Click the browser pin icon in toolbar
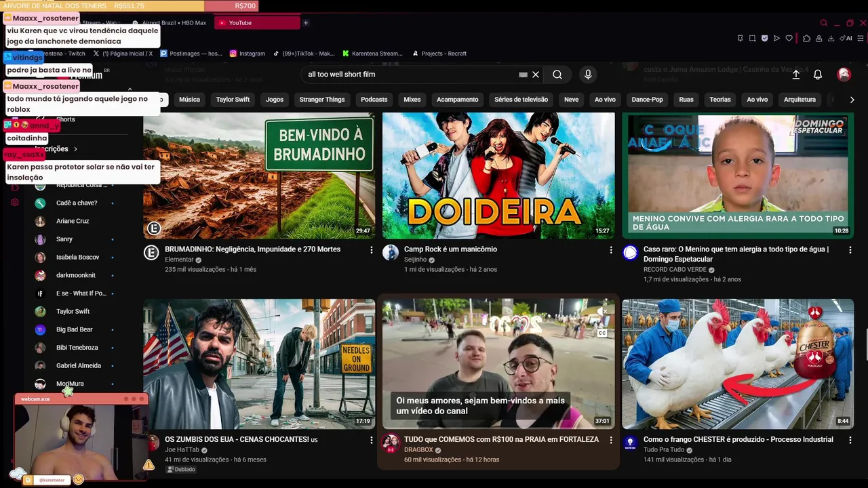Image resolution: width=868 pixels, height=488 pixels. click(740, 39)
